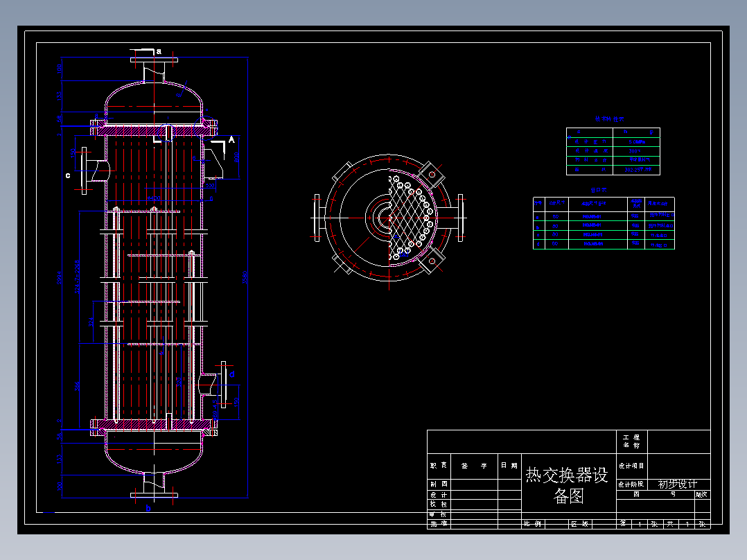Click the 800 dimension beside section marker A
The height and width of the screenshot is (560, 747).
(x=237, y=157)
